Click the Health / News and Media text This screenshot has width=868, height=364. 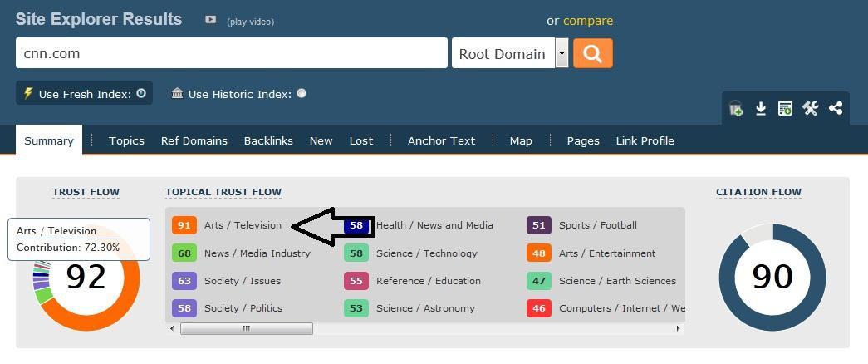point(434,225)
